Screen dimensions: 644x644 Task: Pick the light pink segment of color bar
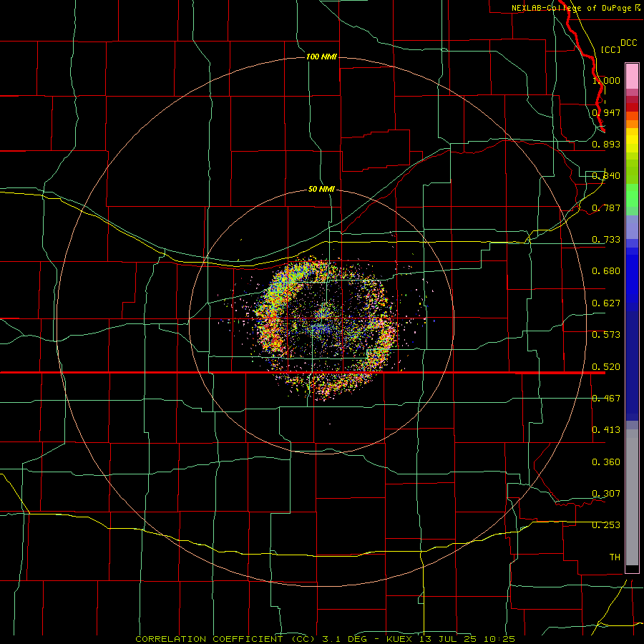point(632,77)
